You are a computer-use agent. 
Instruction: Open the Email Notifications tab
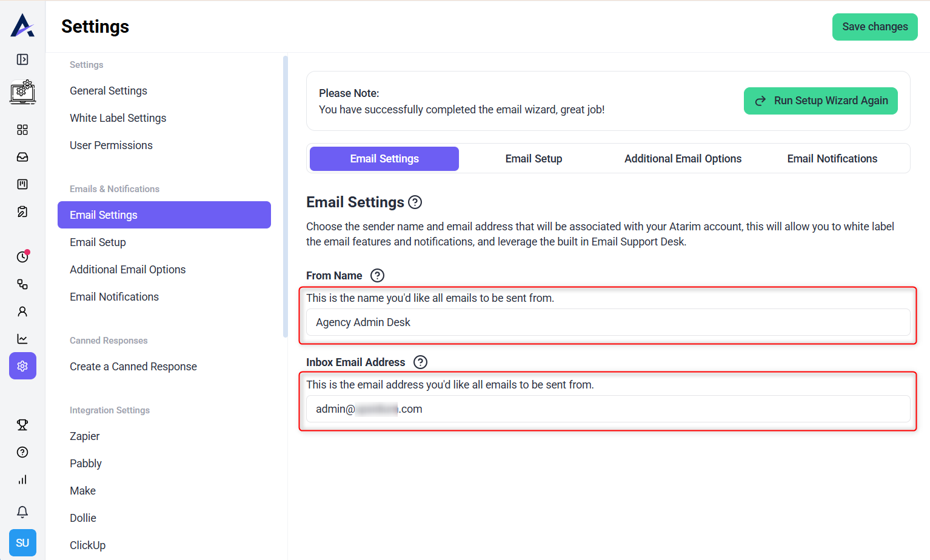(832, 159)
